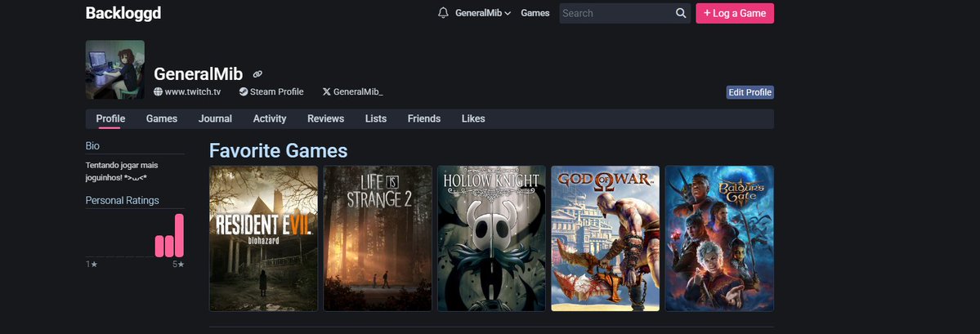Click the Favorite Games heading
The image size is (980, 334).
pos(278,150)
